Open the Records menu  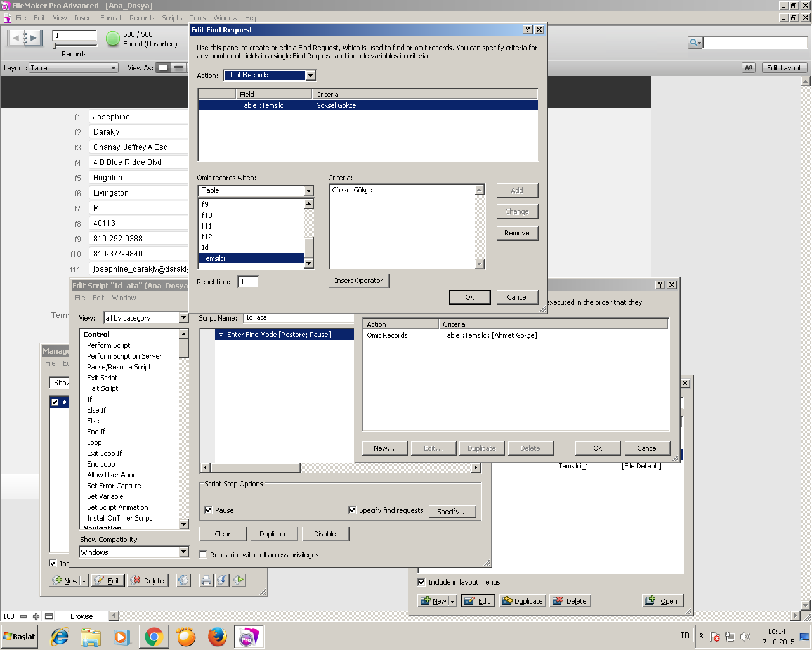[141, 18]
